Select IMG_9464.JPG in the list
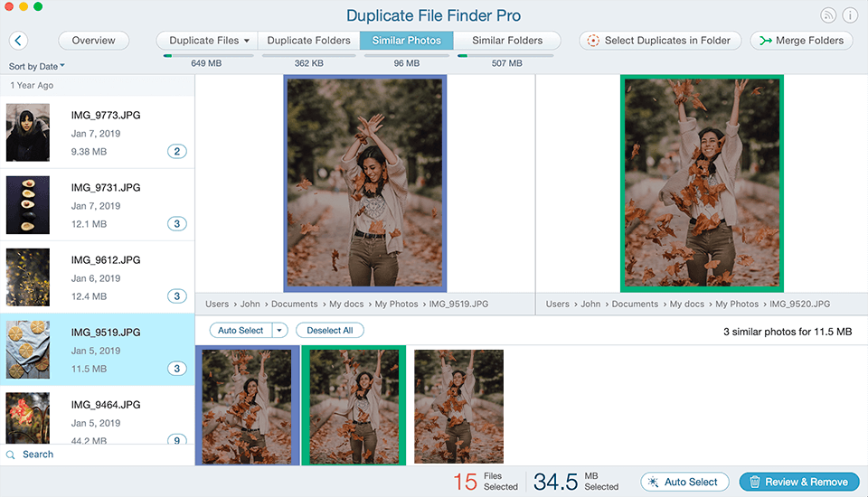Viewport: 868px width, 497px height. [x=98, y=415]
